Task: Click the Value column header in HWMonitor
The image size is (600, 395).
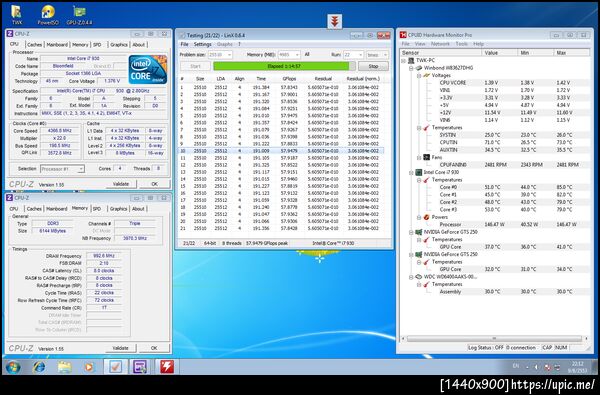Action: click(x=499, y=52)
